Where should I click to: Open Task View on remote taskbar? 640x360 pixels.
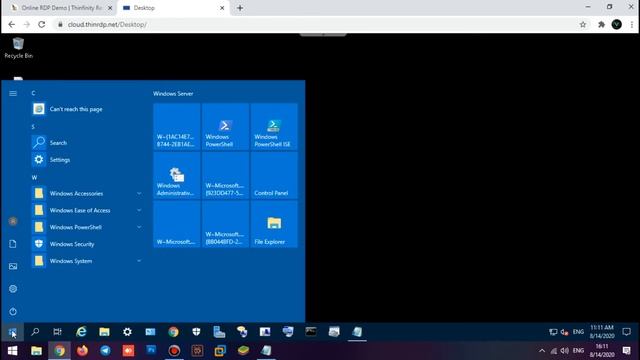[58, 332]
